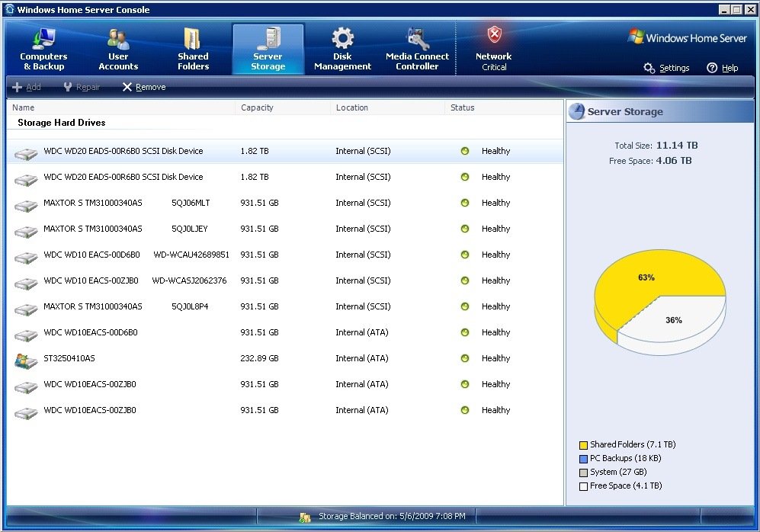Open Help

tap(722, 68)
